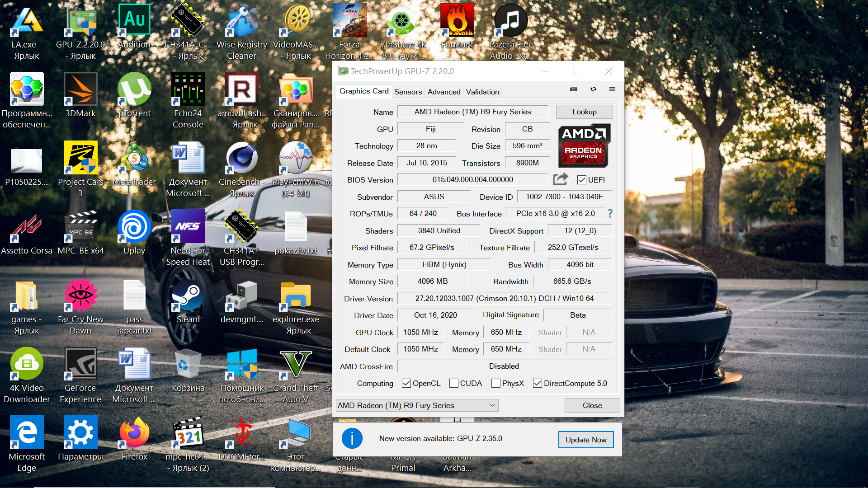Screen dimensions: 868x488
Task: Switch to the Sensors tab
Action: tap(408, 92)
